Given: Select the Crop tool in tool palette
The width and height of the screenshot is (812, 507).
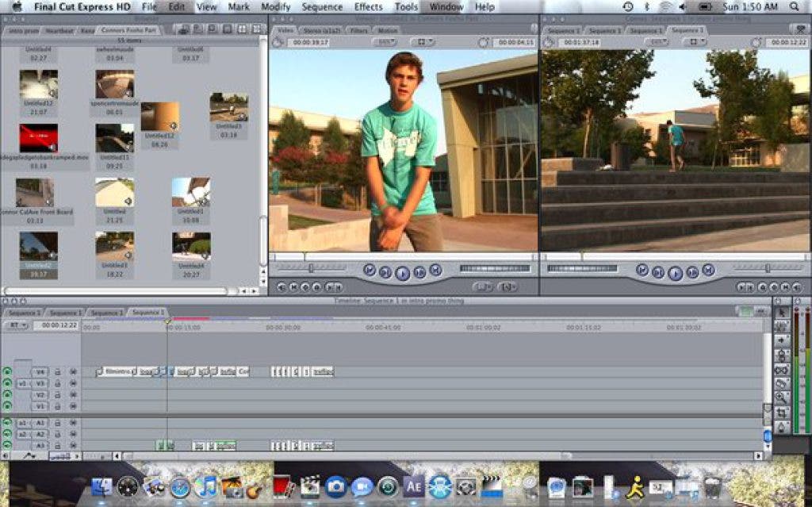Looking at the screenshot, I should tap(782, 413).
